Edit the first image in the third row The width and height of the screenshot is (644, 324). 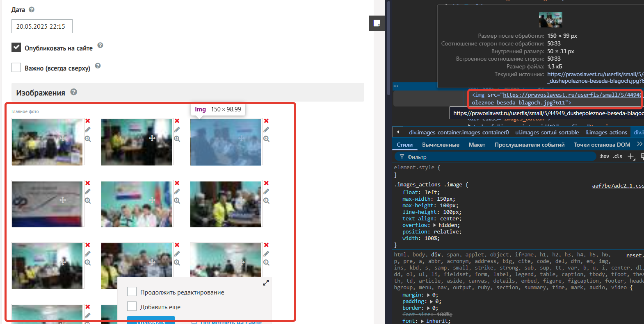pos(88,254)
